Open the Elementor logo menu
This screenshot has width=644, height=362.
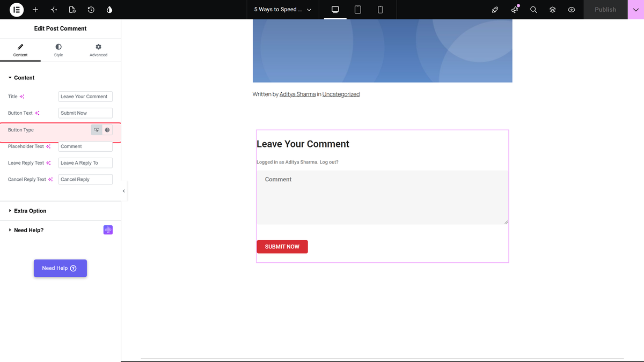(17, 10)
